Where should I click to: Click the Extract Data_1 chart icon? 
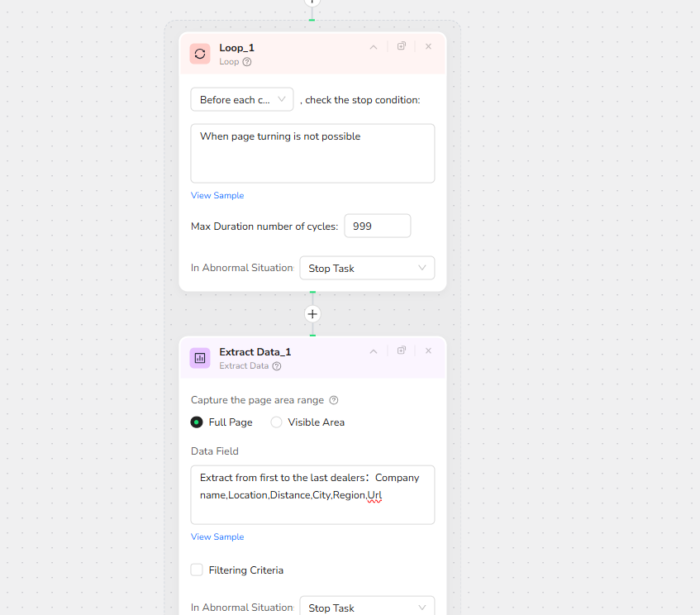tap(200, 358)
